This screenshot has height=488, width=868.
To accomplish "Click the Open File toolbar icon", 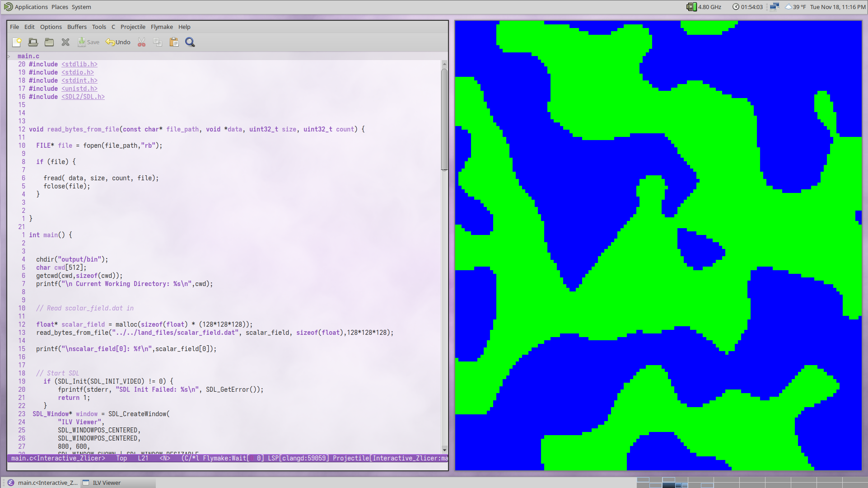I will (33, 42).
